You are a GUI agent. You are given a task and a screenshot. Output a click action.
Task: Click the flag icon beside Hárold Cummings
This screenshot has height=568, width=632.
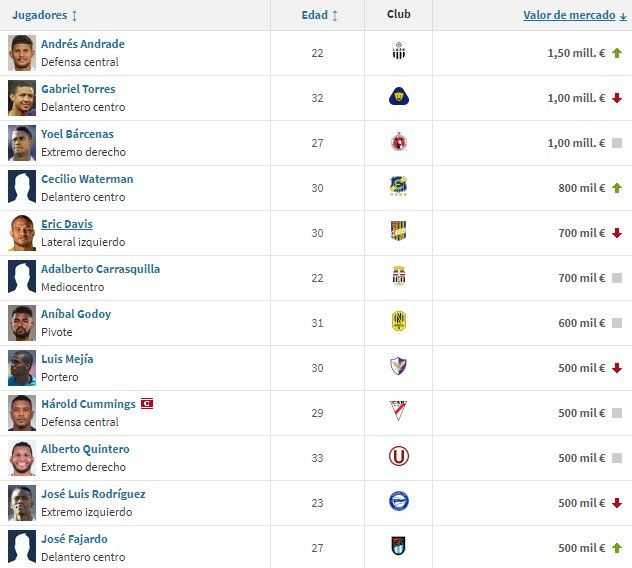click(x=147, y=404)
